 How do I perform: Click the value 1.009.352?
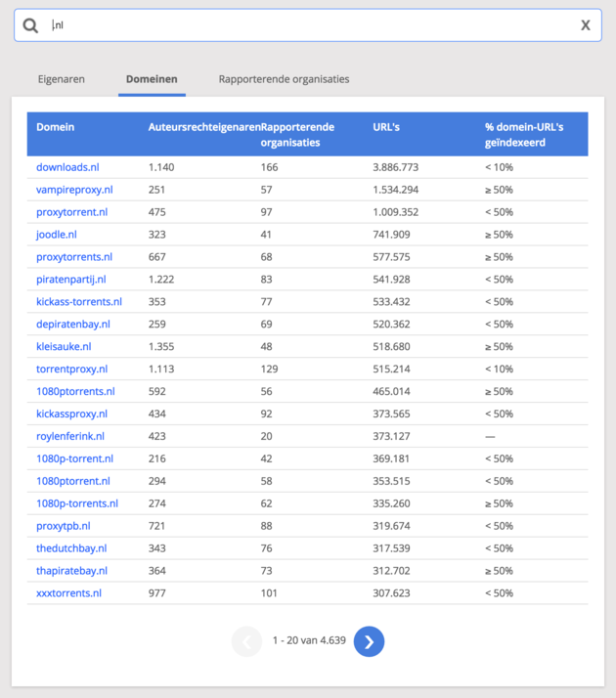click(396, 212)
